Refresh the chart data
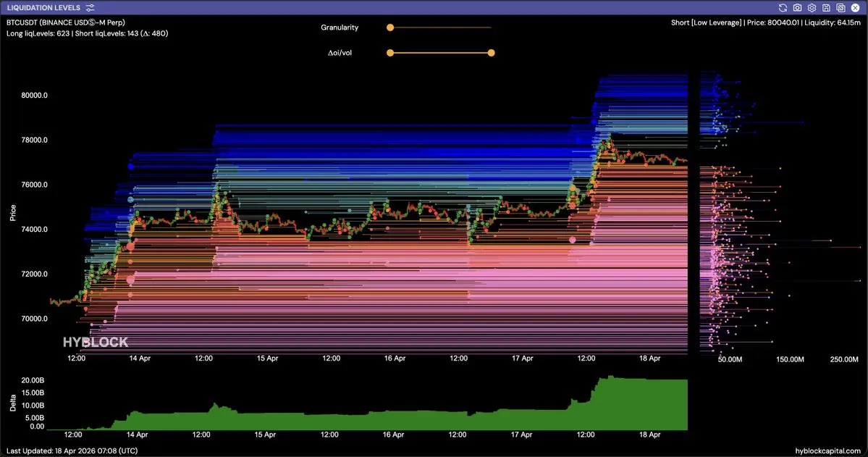Image resolution: width=868 pixels, height=457 pixels. (x=783, y=8)
